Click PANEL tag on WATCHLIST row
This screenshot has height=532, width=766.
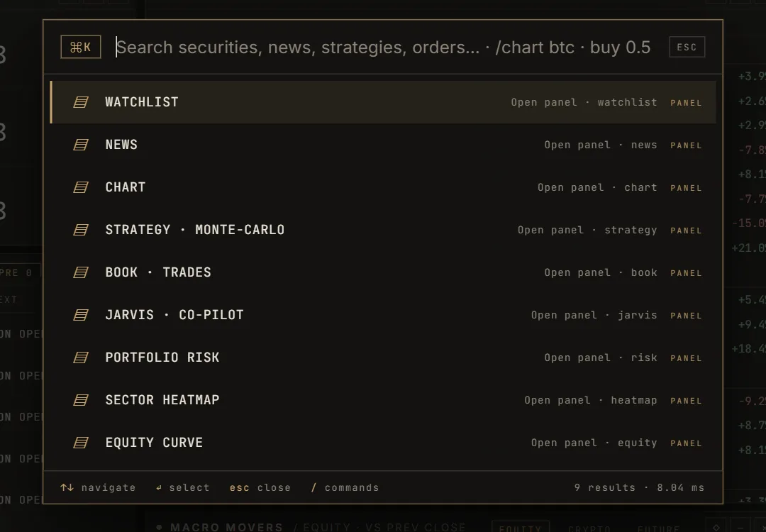687,103
